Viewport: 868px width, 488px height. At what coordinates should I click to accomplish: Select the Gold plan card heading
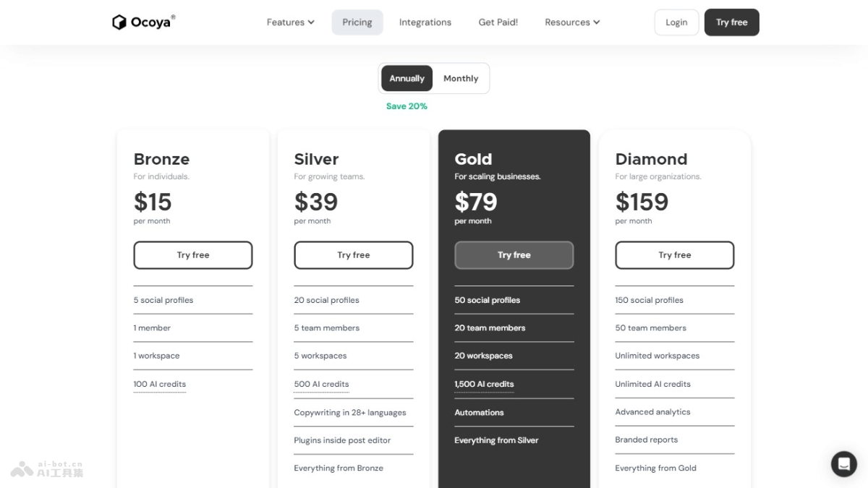[x=473, y=159]
